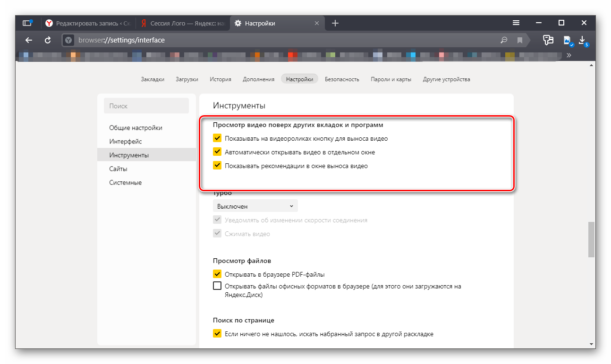Open the saved document icon with checkmark
The image size is (611, 364).
568,41
